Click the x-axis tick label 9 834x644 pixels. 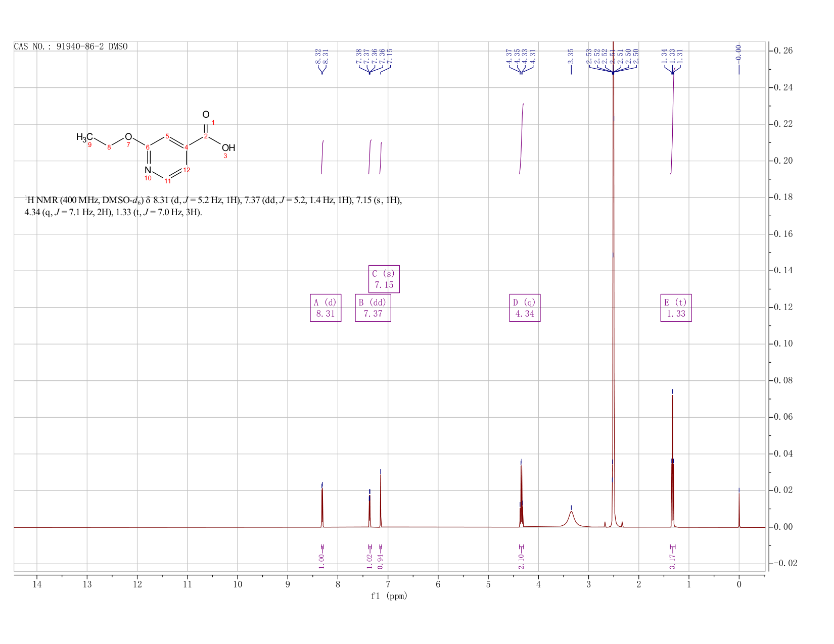coord(288,584)
